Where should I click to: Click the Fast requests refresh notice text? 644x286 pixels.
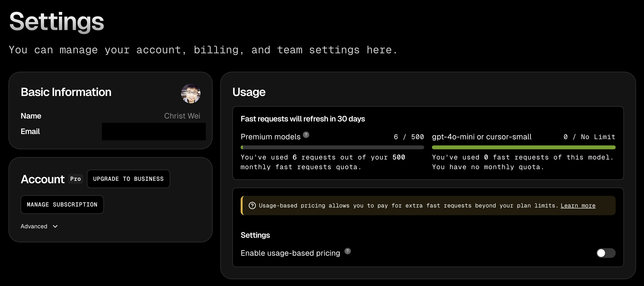pyautogui.click(x=303, y=119)
